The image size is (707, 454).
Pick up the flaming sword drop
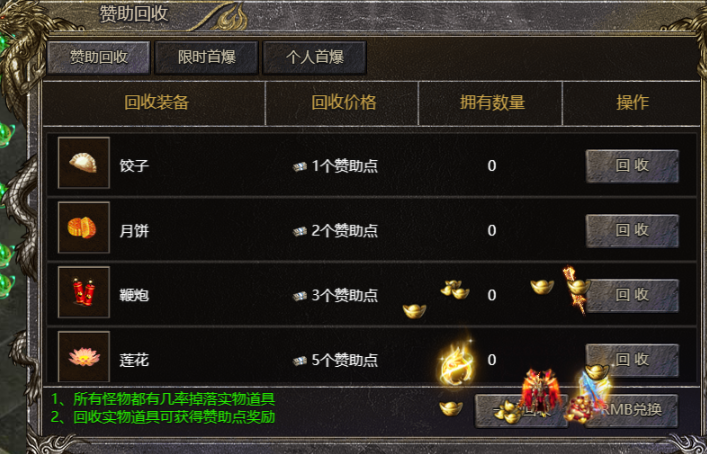tap(574, 289)
